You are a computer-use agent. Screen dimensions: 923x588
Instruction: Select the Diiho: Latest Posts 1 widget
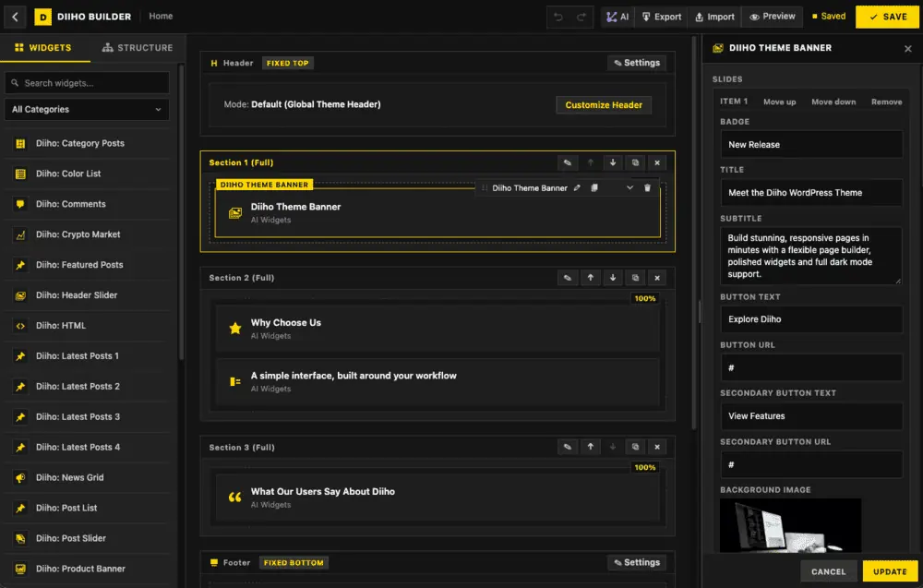[87, 356]
